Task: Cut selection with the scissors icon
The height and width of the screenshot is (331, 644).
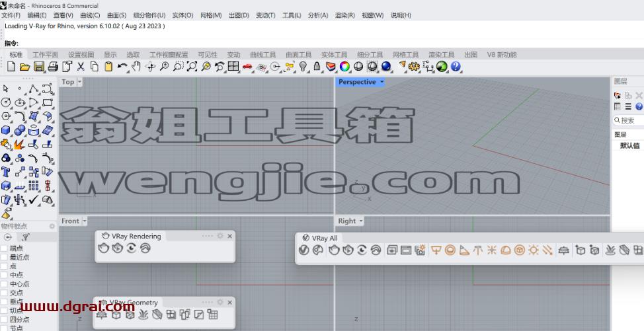Action: (x=81, y=67)
